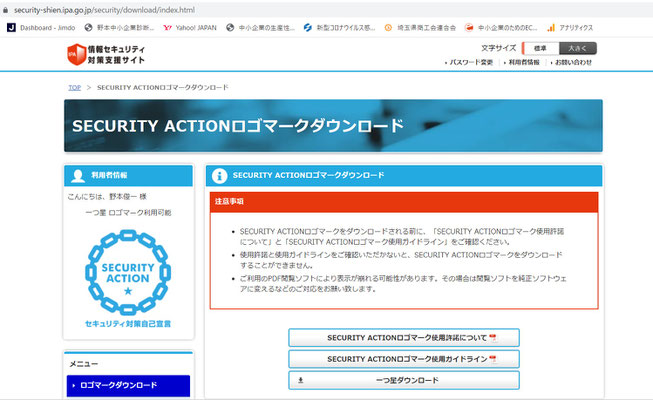This screenshot has width=653, height=400.
Task: Click the 一つ星ダウンロード button
Action: pos(404,380)
